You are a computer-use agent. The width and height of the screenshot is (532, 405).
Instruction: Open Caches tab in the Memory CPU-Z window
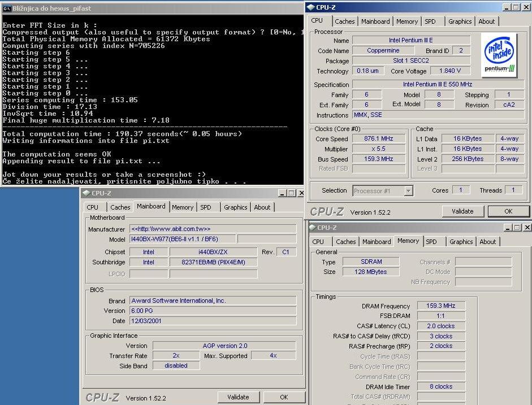click(346, 242)
